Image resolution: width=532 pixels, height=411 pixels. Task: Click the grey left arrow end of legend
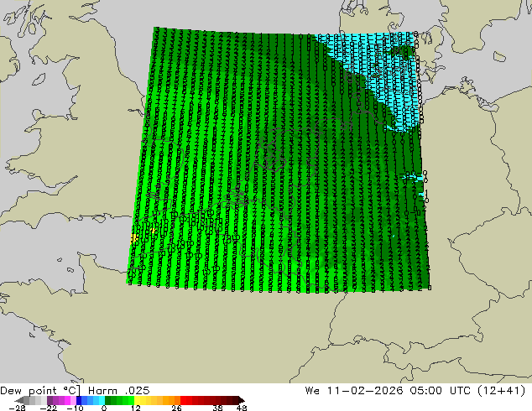[19, 400]
